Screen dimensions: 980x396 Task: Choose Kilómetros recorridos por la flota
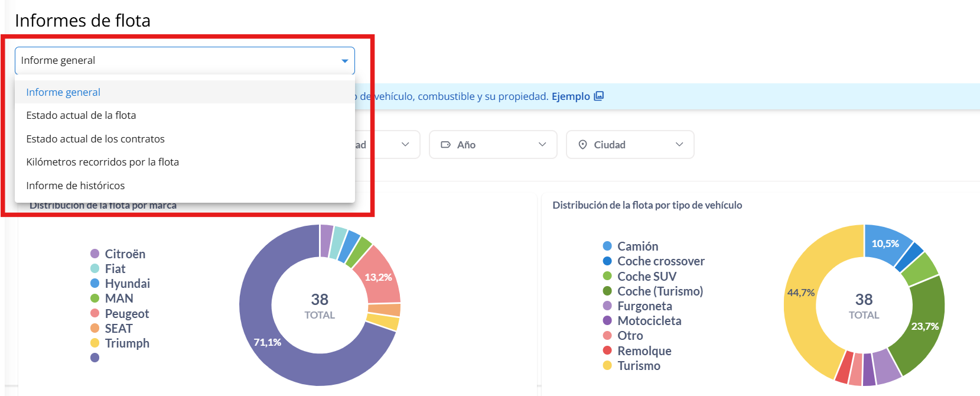click(102, 162)
